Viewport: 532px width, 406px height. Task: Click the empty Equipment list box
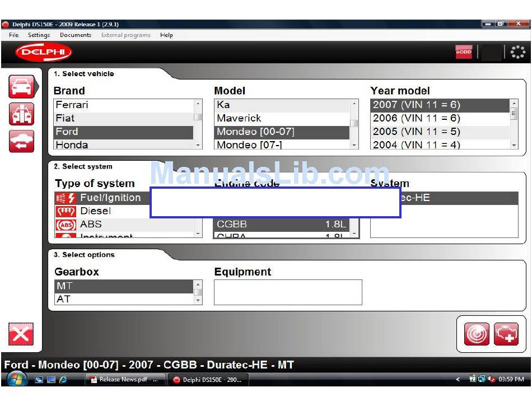pyautogui.click(x=288, y=292)
